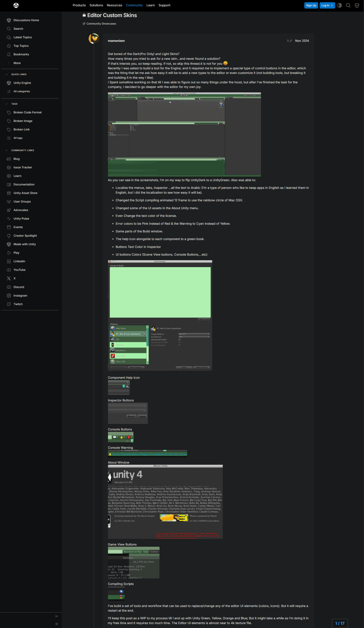Click the Unity Pulse icon

pyautogui.click(x=9, y=219)
